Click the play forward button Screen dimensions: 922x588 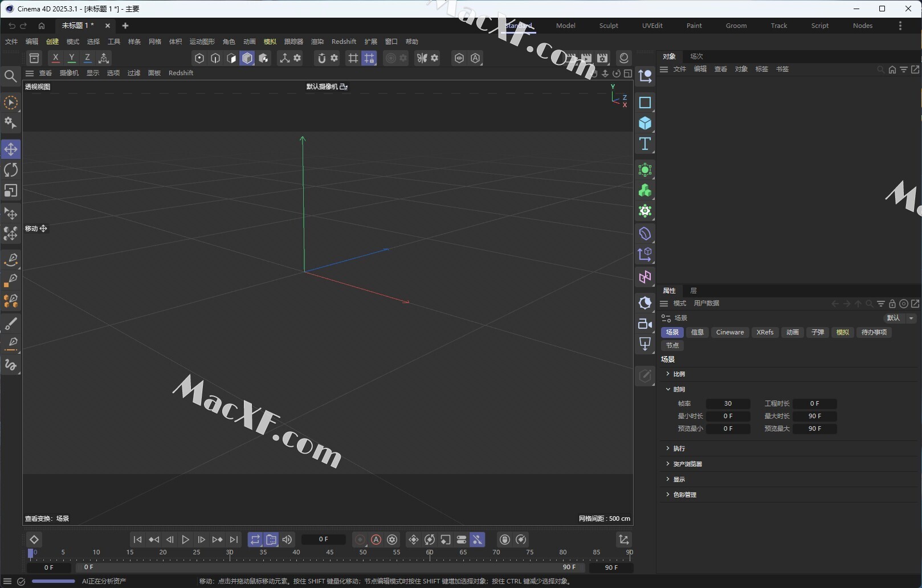(185, 540)
